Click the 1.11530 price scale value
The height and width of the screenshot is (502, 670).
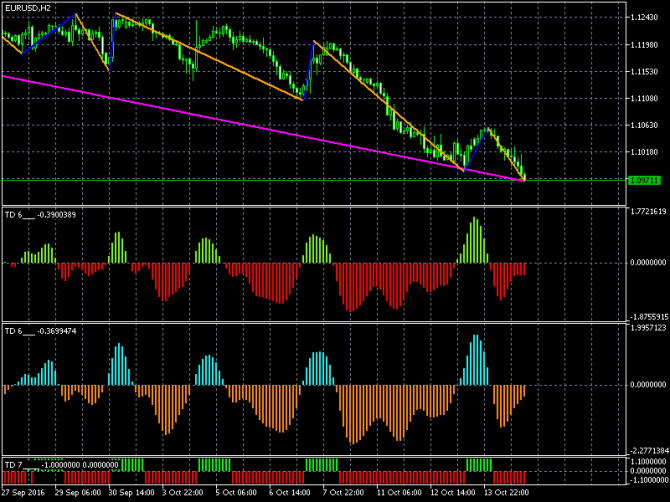pos(644,71)
